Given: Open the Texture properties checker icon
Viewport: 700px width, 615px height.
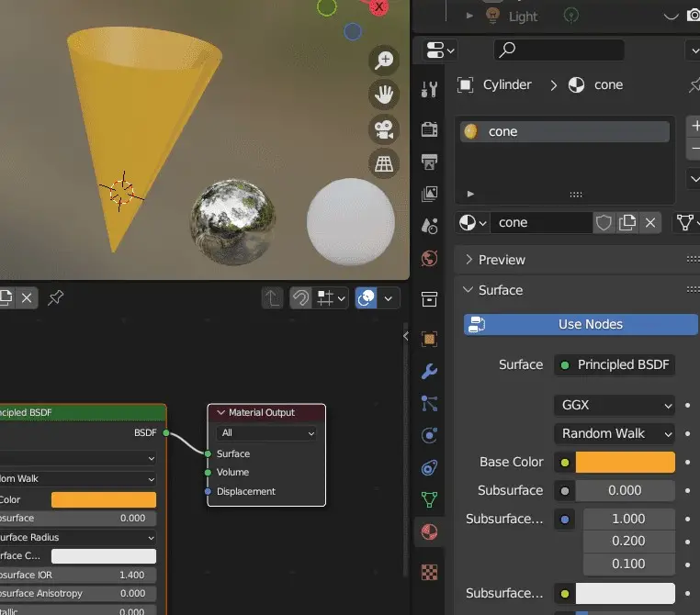Looking at the screenshot, I should point(429,572).
